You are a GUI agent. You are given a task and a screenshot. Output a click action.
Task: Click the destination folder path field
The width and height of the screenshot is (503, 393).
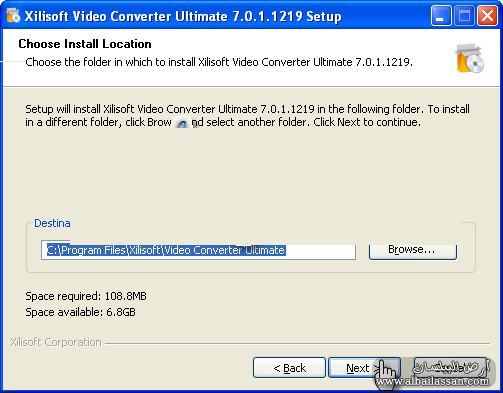point(198,250)
